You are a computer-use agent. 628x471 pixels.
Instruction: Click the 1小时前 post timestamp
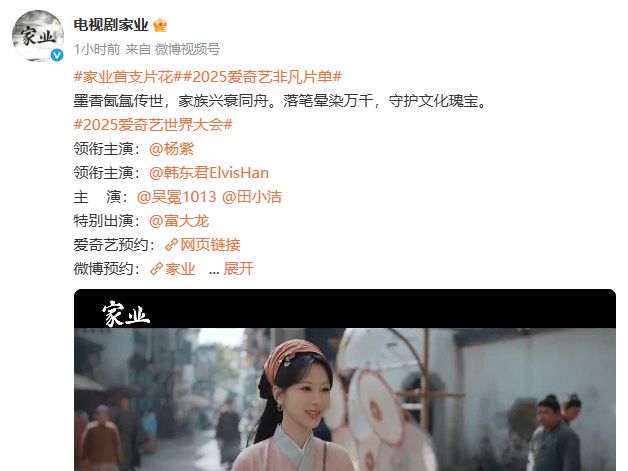pyautogui.click(x=97, y=49)
